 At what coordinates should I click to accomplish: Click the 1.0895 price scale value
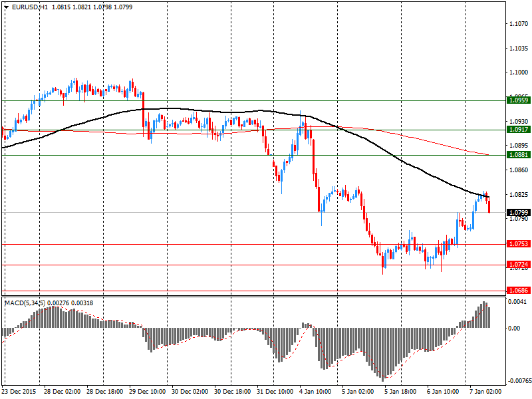pyautogui.click(x=519, y=146)
